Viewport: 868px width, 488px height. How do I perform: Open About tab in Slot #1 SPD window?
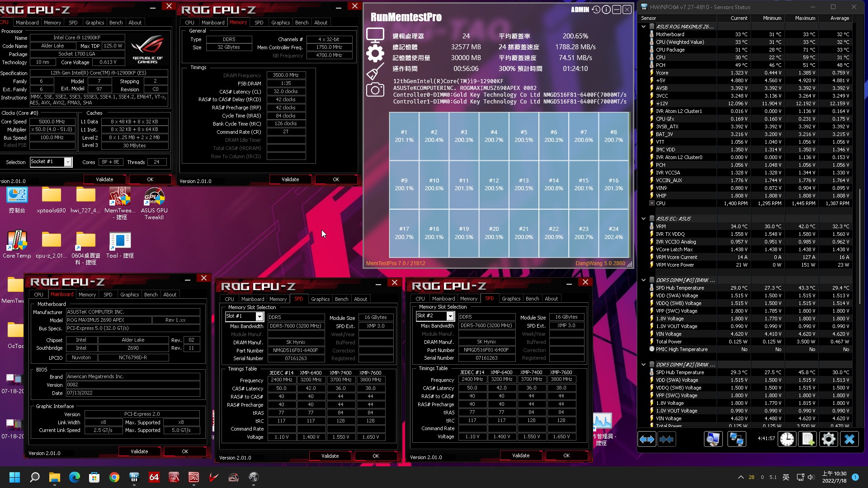click(360, 299)
